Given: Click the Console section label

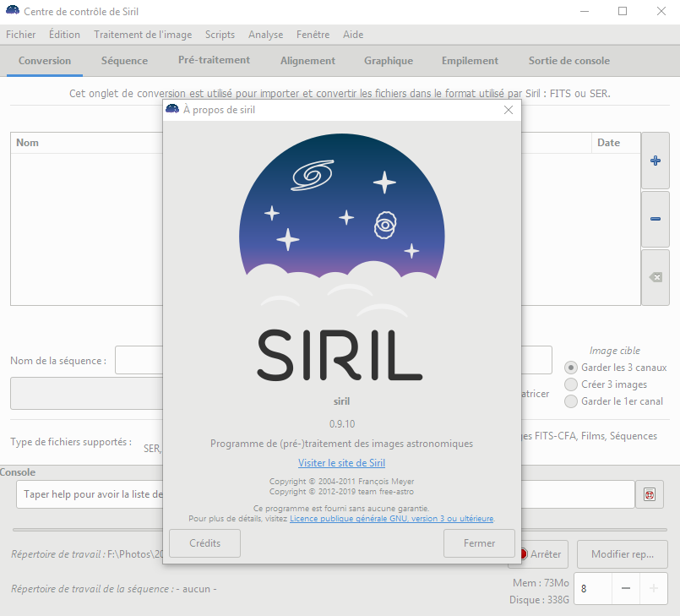Looking at the screenshot, I should (x=18, y=472).
